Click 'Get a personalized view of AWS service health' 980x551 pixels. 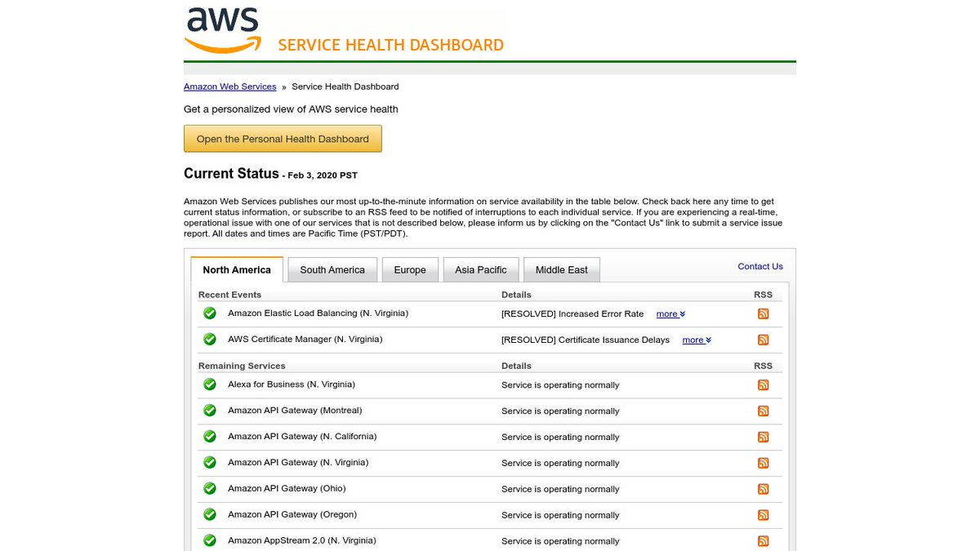pos(291,109)
